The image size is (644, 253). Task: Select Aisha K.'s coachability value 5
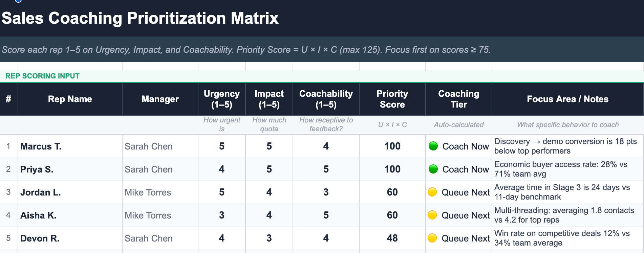pos(326,215)
